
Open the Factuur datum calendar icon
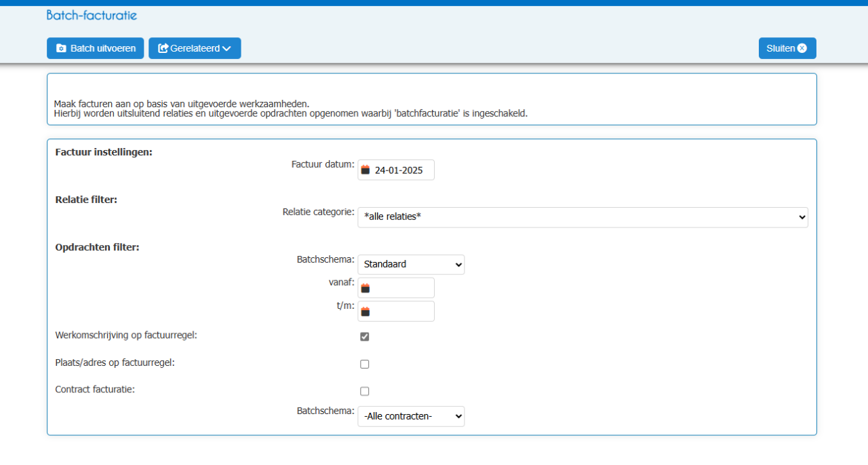365,170
